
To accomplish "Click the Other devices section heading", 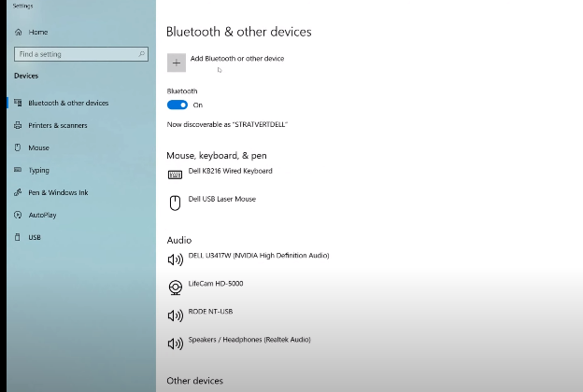I will 195,381.
